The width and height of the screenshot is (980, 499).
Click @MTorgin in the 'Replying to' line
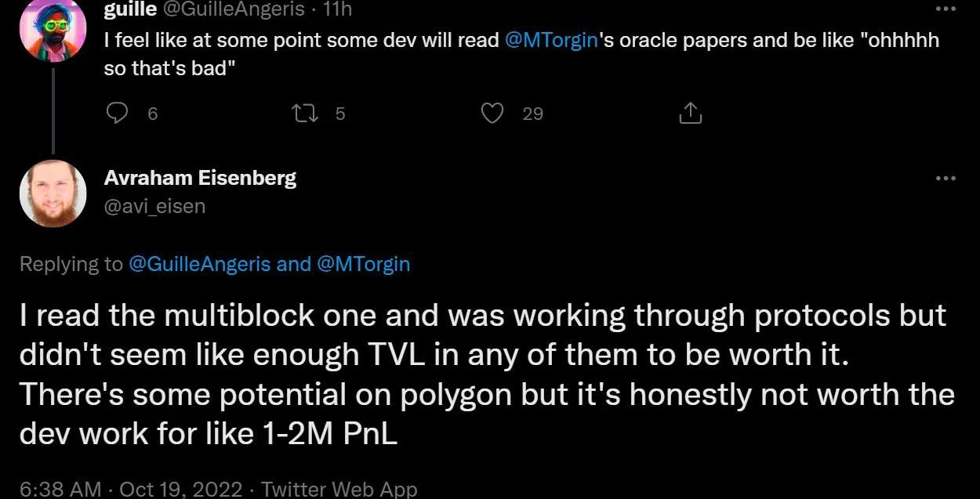point(363,264)
